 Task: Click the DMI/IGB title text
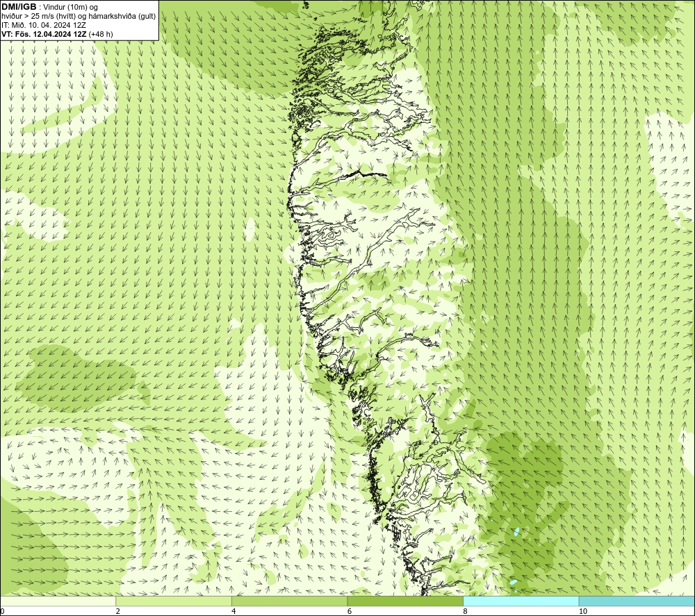click(x=19, y=7)
